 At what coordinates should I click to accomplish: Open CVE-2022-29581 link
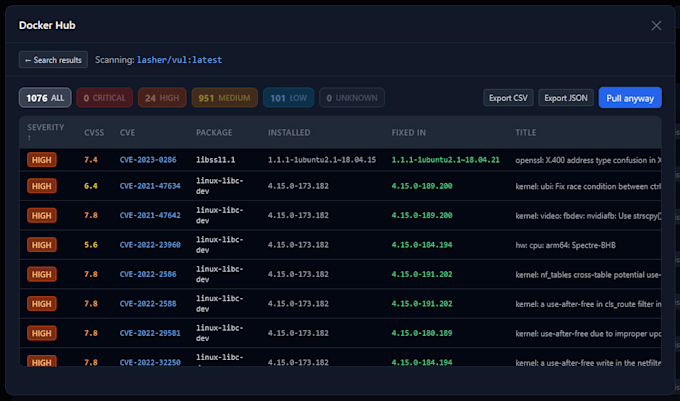click(x=150, y=333)
